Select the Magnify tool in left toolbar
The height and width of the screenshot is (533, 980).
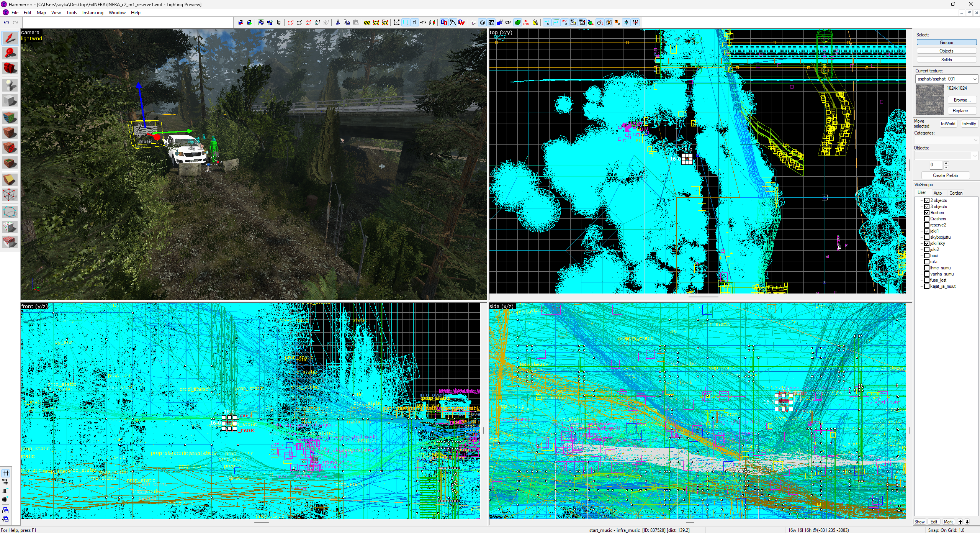click(10, 53)
